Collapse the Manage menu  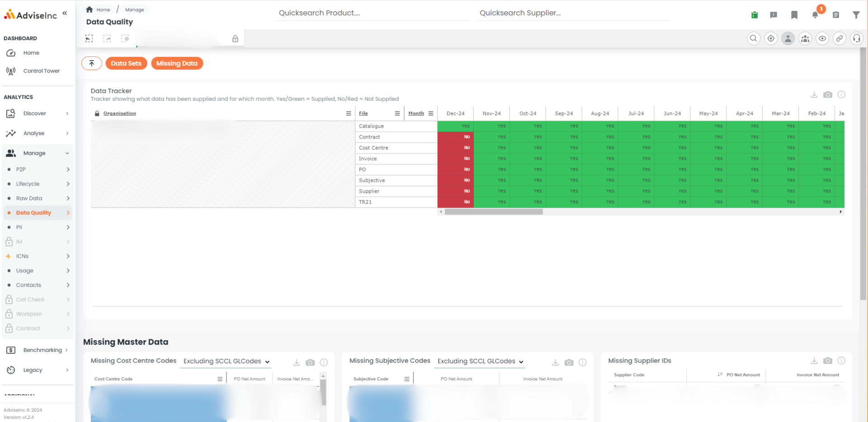pyautogui.click(x=37, y=153)
